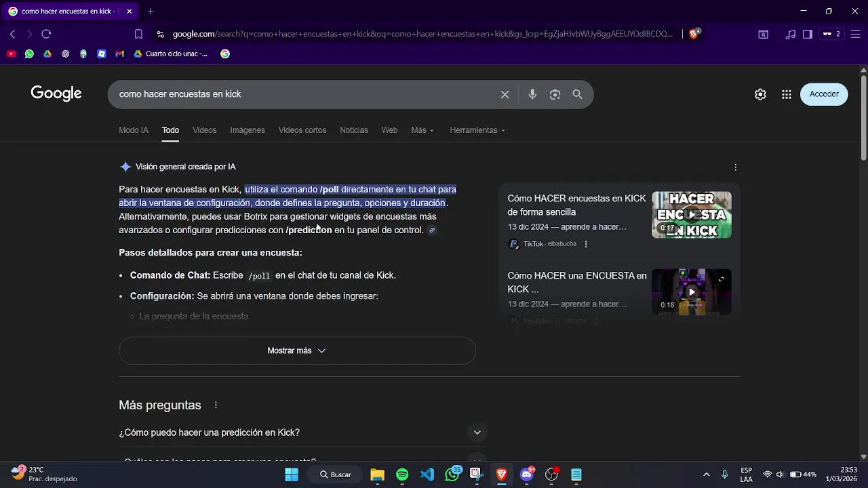
Task: Switch to the Videos tab
Action: click(x=204, y=130)
